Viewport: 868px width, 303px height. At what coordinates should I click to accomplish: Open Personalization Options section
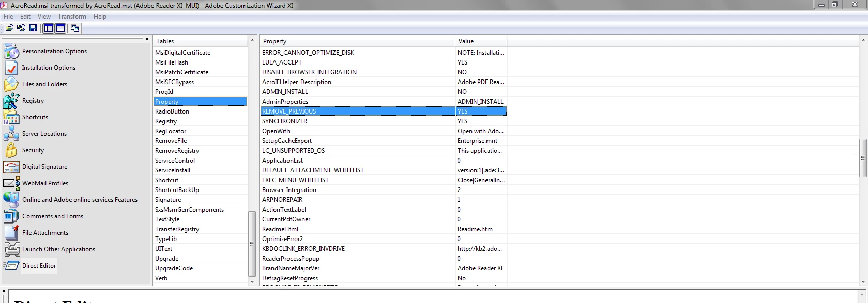coord(54,51)
